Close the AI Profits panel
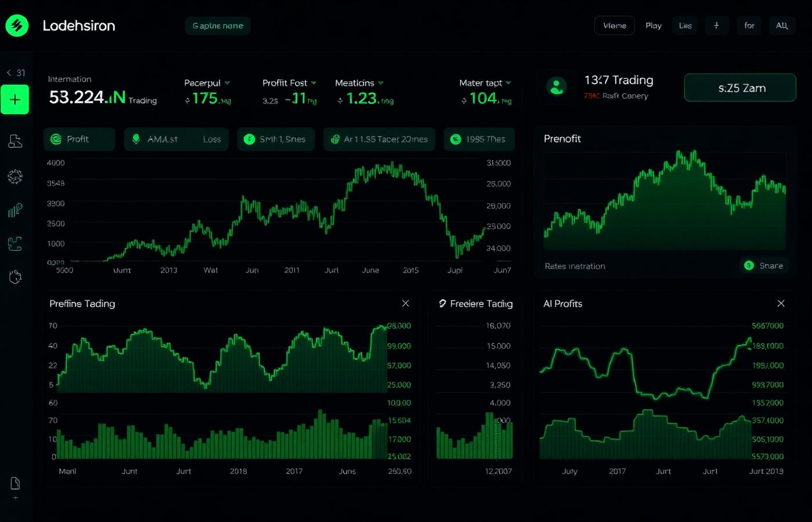 [x=781, y=303]
